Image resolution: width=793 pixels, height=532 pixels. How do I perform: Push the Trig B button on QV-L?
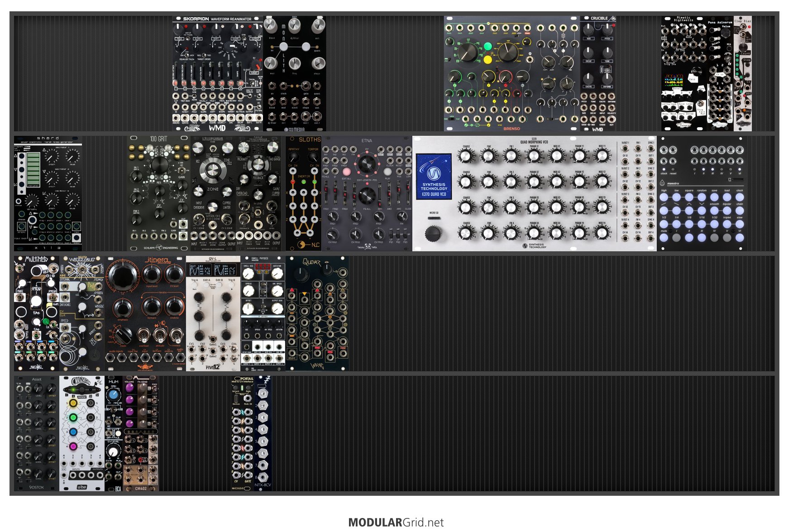click(x=231, y=285)
